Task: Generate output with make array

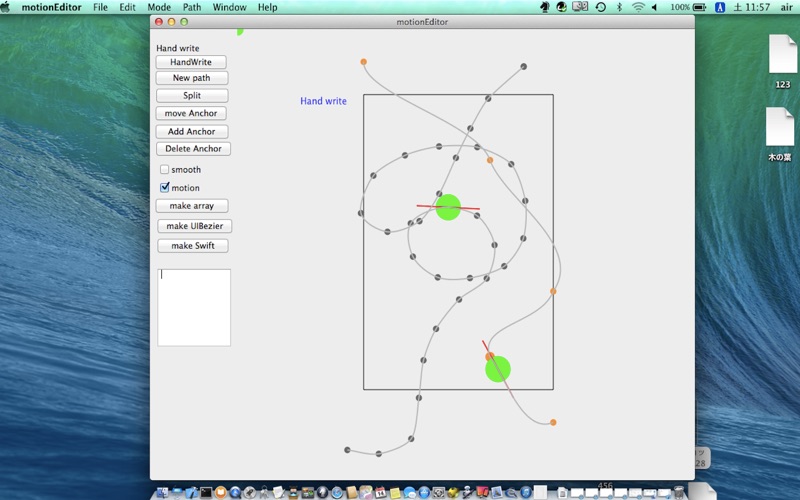Action: click(191, 206)
